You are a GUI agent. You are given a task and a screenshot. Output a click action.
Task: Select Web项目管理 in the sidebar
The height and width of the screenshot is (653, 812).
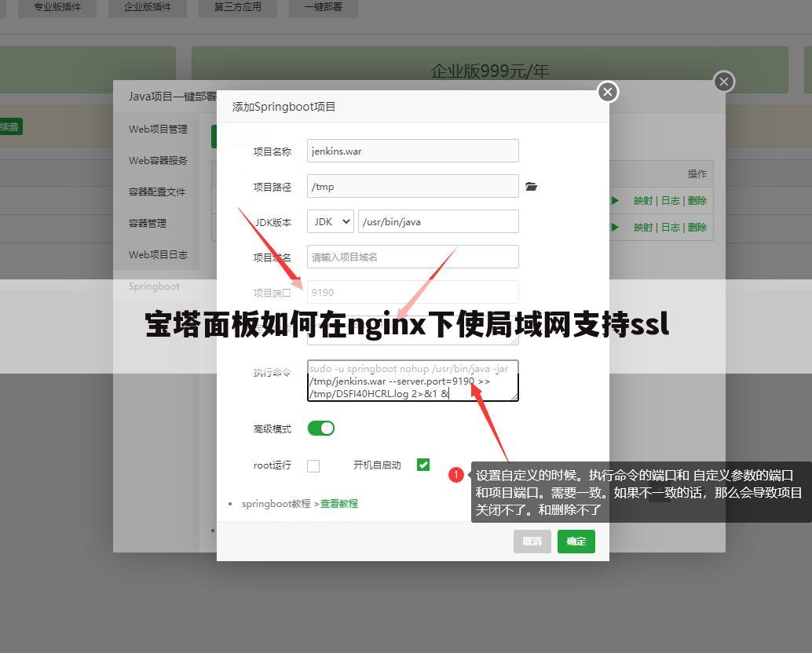pyautogui.click(x=158, y=130)
